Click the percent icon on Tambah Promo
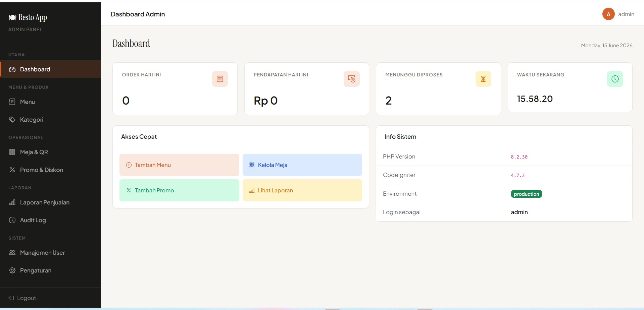The image size is (644, 310). click(129, 190)
